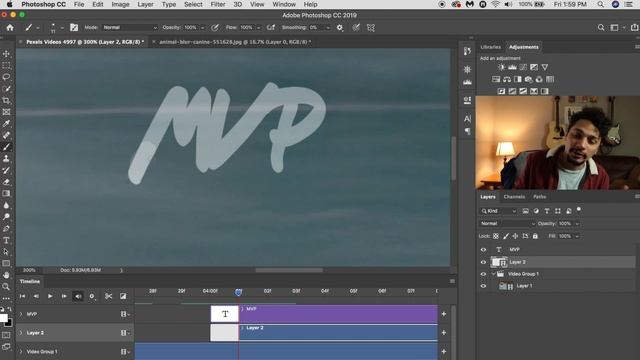
Task: Add a Color Balance adjustment
Action: point(507,79)
